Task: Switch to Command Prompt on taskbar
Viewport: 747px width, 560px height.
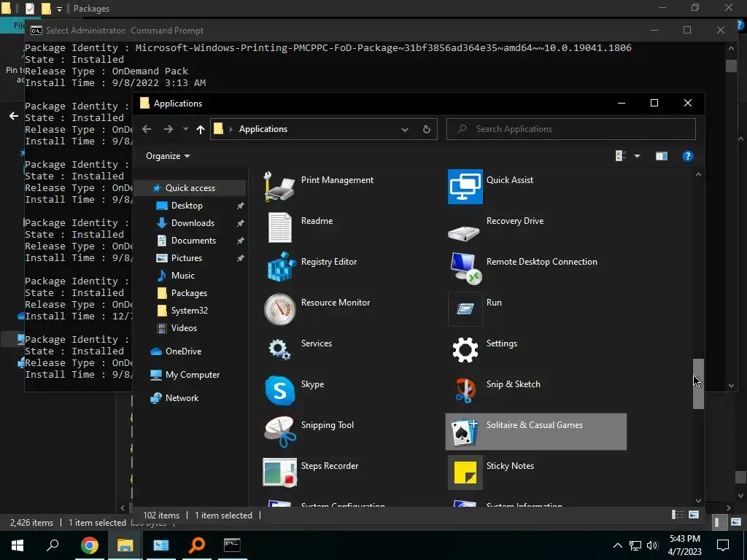Action: click(x=232, y=545)
